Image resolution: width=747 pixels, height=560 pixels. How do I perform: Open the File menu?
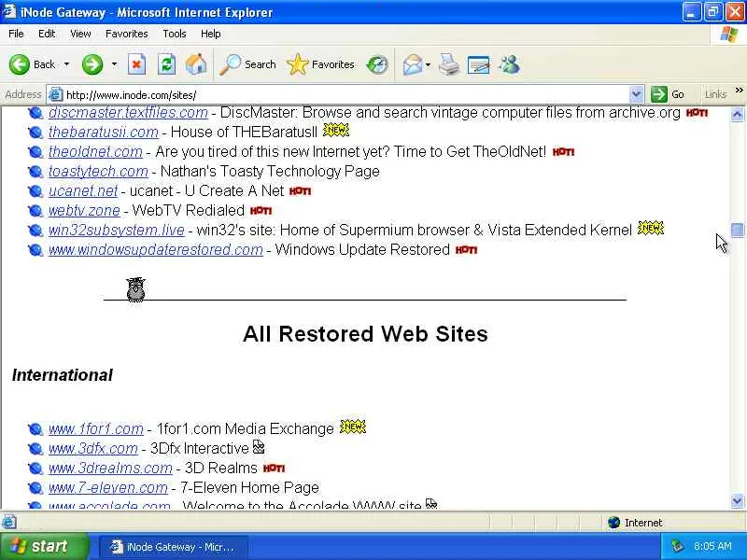[16, 34]
